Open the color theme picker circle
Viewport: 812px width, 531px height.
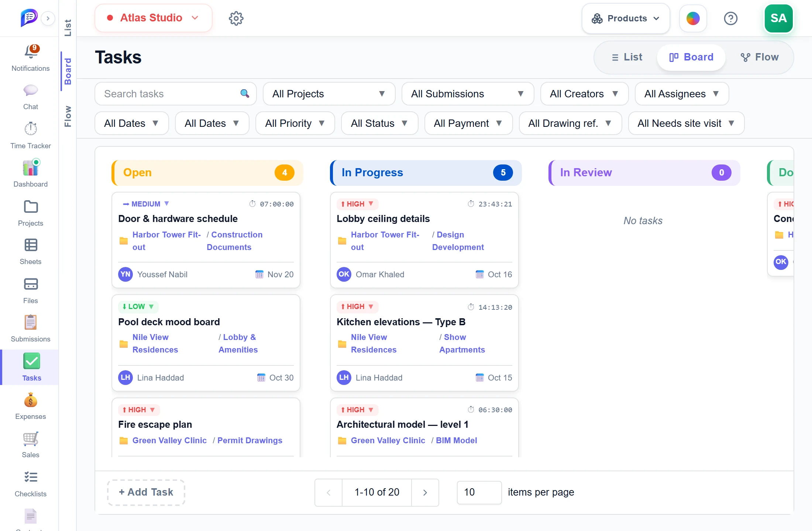point(693,18)
